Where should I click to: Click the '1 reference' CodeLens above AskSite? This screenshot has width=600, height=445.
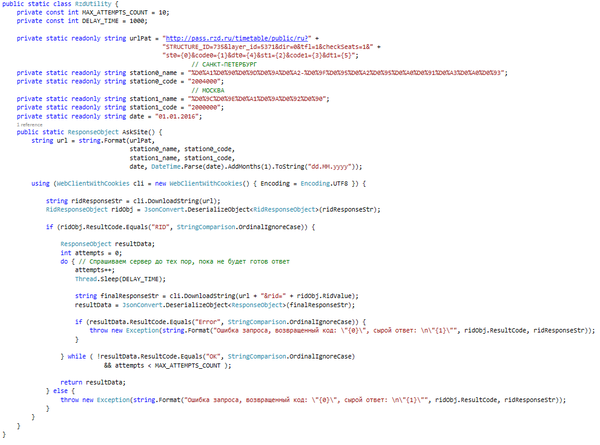[x=28, y=124]
